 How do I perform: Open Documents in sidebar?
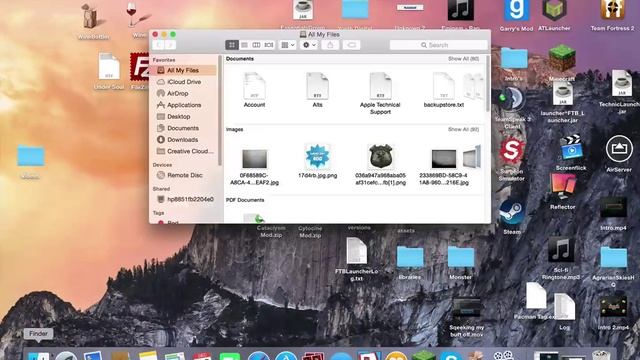(x=183, y=128)
